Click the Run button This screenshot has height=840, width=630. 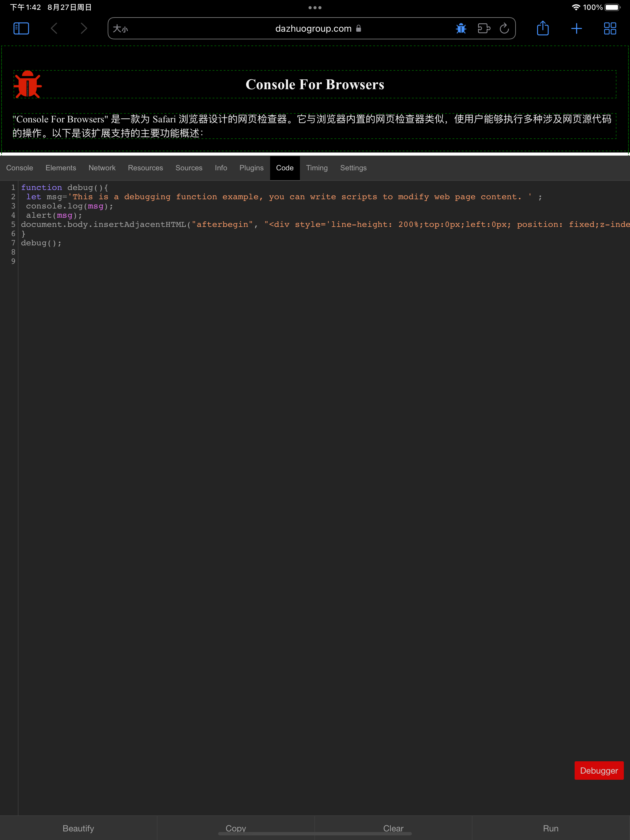551,828
